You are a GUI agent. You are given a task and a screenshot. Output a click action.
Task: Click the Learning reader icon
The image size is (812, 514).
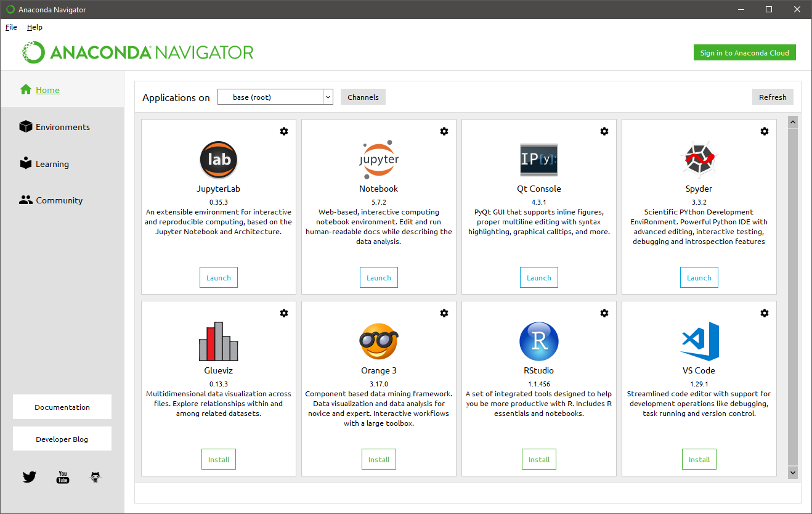(26, 163)
